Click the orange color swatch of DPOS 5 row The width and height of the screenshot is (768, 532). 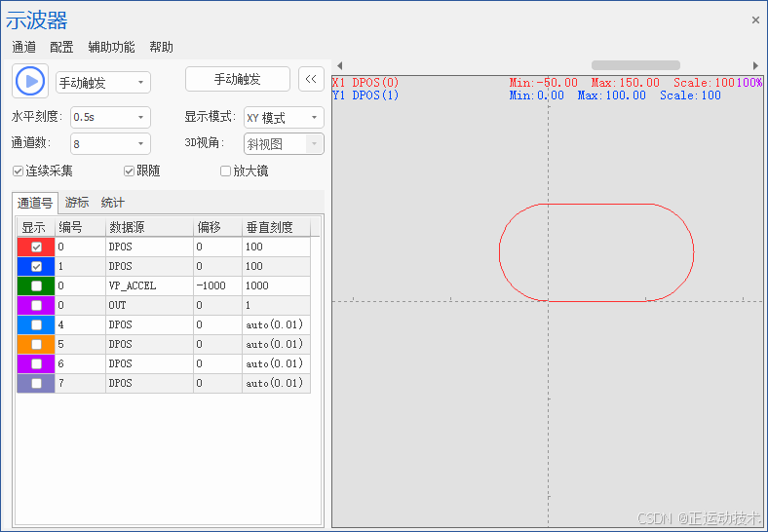click(36, 344)
